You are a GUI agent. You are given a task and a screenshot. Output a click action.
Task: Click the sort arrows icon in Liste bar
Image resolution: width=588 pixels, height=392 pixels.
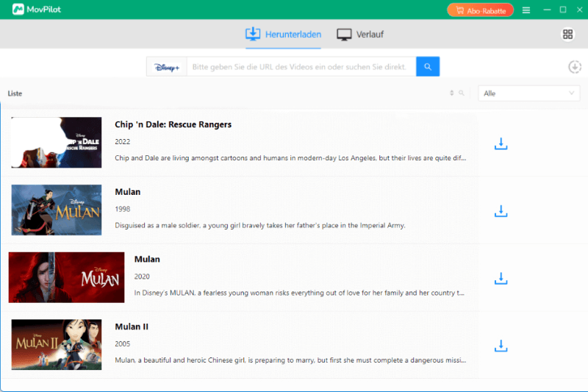[452, 93]
